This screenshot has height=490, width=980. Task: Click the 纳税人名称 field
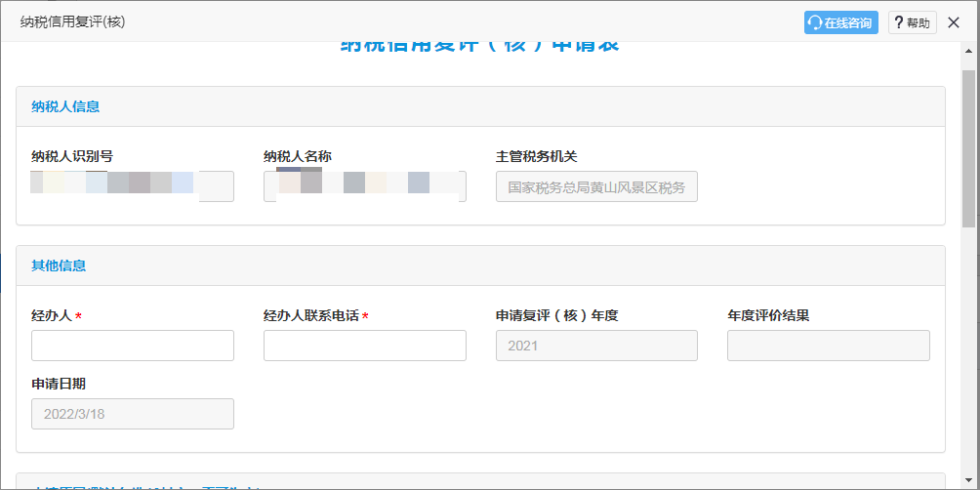[x=365, y=186]
